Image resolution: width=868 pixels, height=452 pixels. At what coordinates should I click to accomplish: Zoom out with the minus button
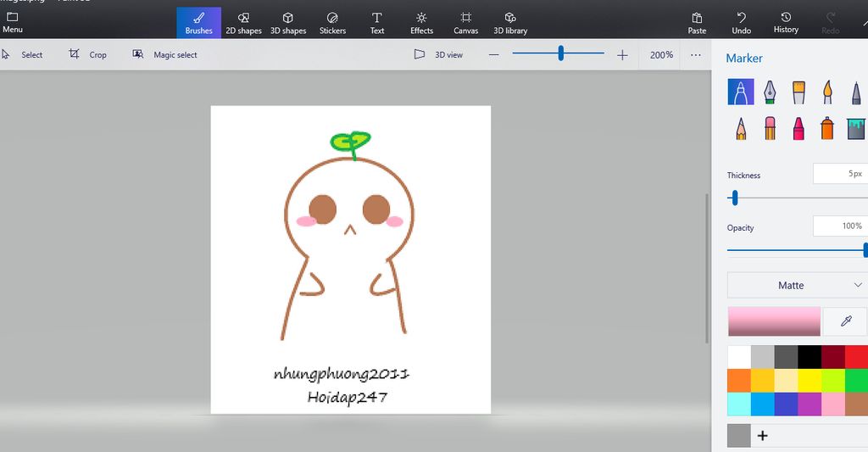[494, 55]
